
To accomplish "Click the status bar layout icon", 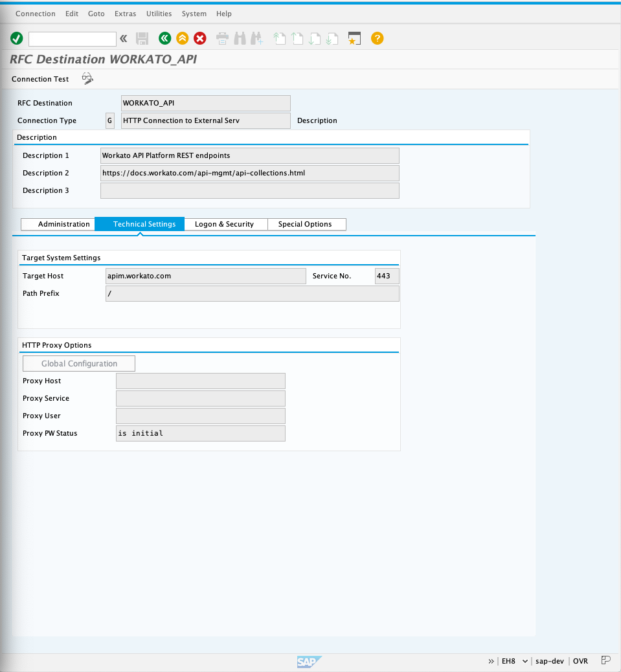I will [605, 660].
